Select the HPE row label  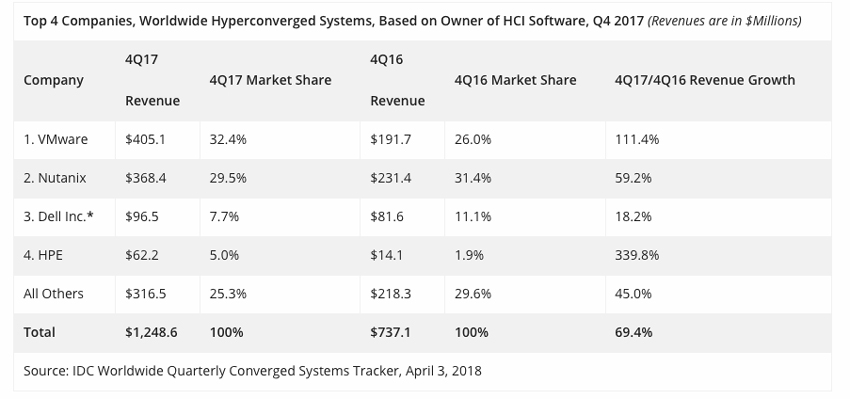click(43, 255)
